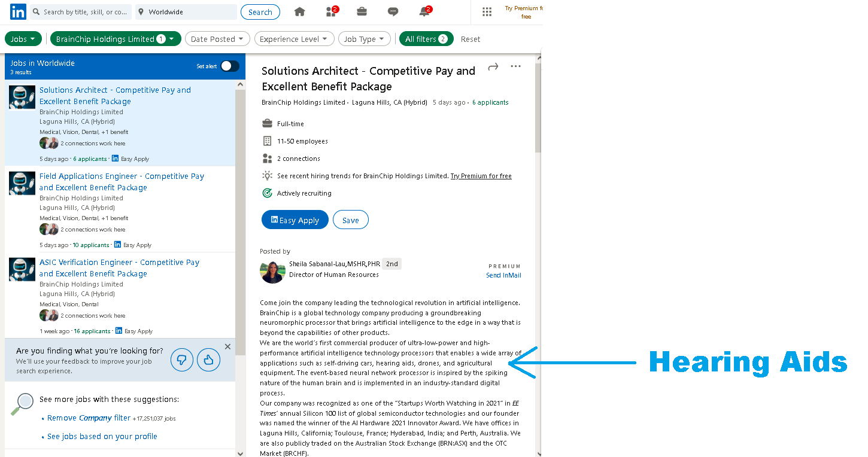
Task: Open Solutions Architect job listing title
Action: 115,96
